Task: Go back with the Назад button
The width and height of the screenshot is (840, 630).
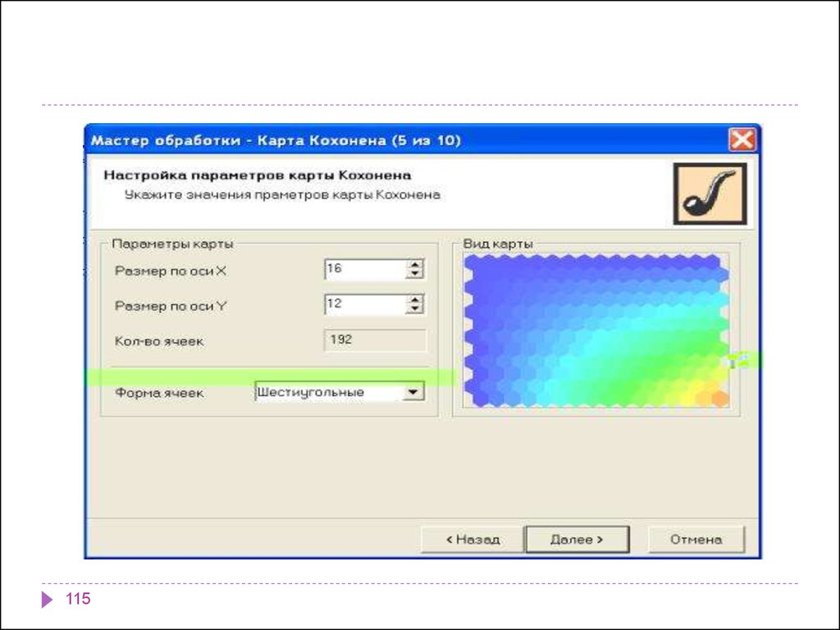Action: [x=472, y=540]
